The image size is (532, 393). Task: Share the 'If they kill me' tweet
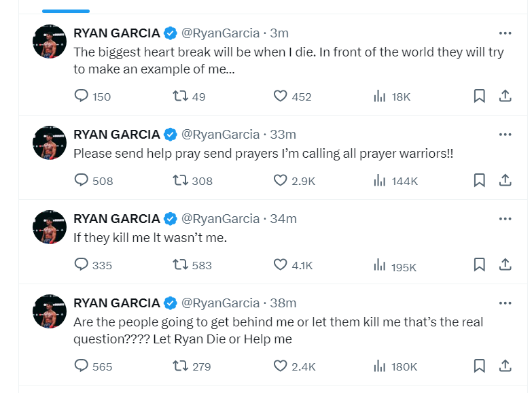505,264
